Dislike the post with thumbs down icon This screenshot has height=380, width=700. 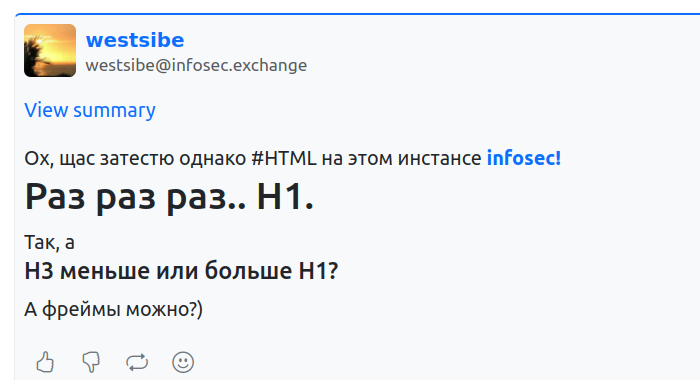pos(91,362)
